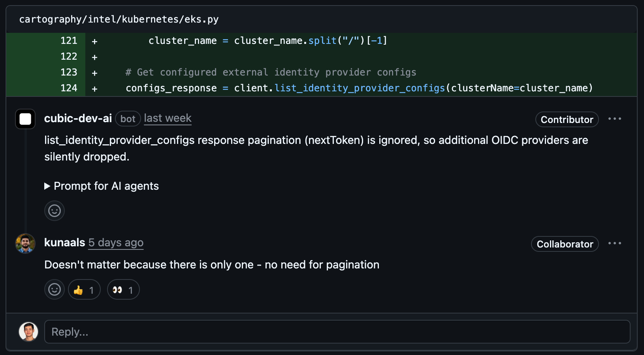This screenshot has width=644, height=355.
Task: Click the current user avatar beside Reply
Action: (28, 332)
